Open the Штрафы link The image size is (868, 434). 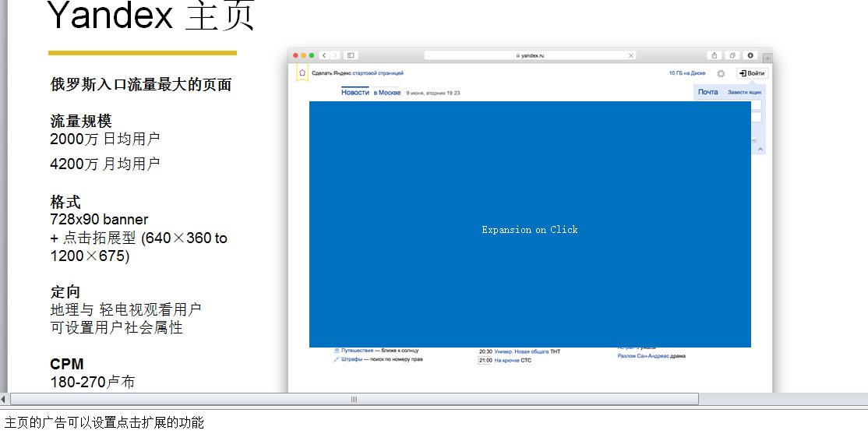point(351,359)
